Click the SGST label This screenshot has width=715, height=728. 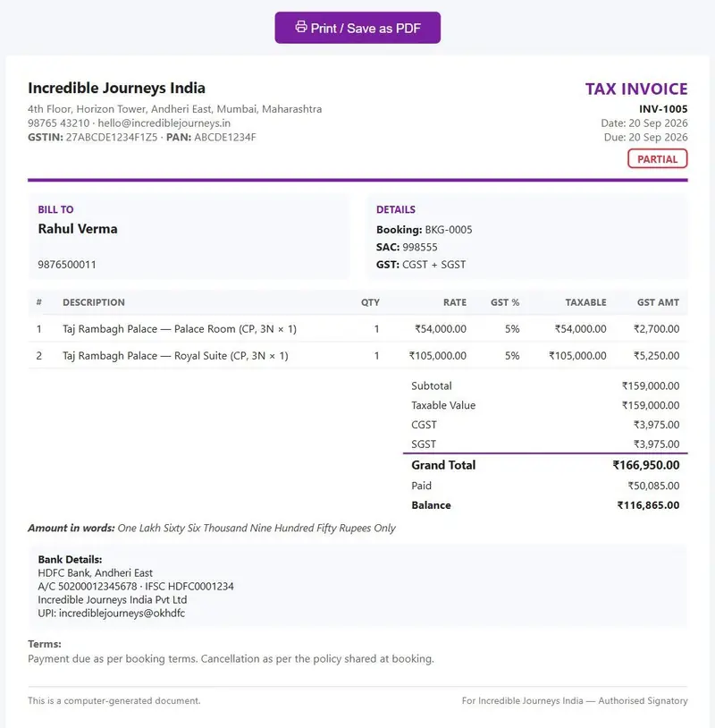pyautogui.click(x=424, y=444)
